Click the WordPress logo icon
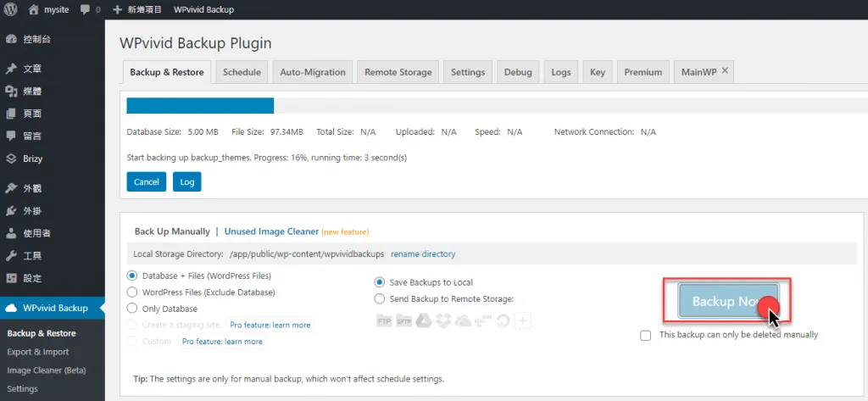Image resolution: width=868 pixels, height=401 pixels. 10,9
